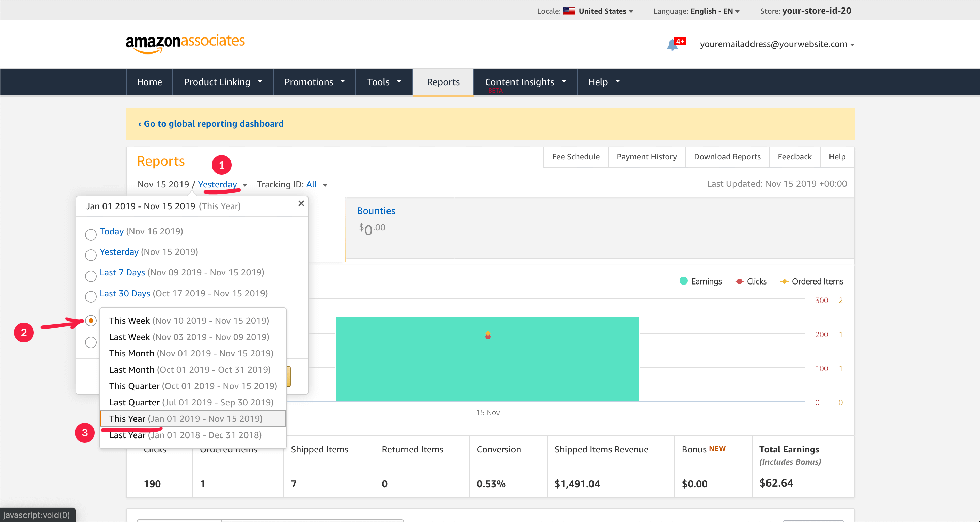Image resolution: width=980 pixels, height=522 pixels.
Task: Choose This Quarter from period list
Action: click(x=193, y=386)
